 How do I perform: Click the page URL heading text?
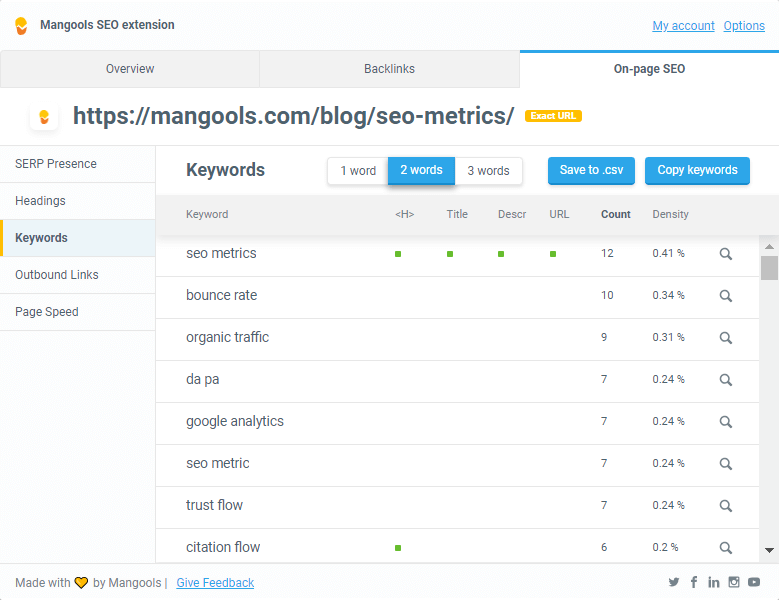[x=293, y=116]
